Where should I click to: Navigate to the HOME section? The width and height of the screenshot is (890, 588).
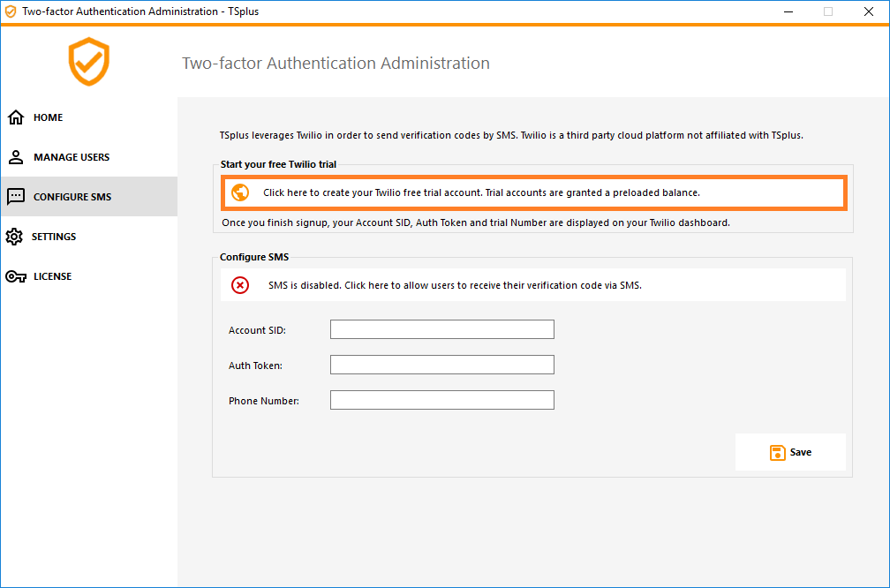click(x=49, y=117)
